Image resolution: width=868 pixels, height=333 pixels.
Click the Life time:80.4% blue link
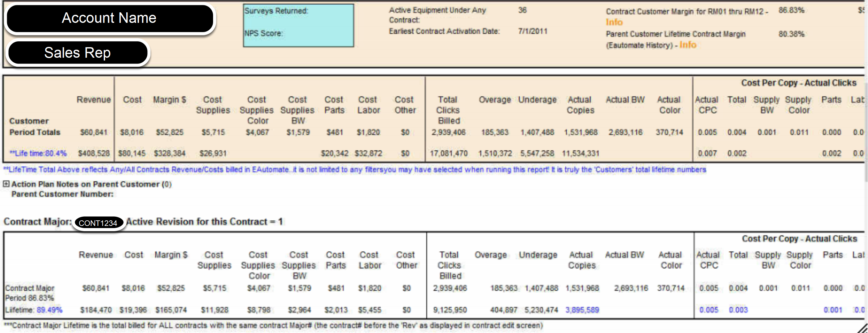tap(38, 153)
